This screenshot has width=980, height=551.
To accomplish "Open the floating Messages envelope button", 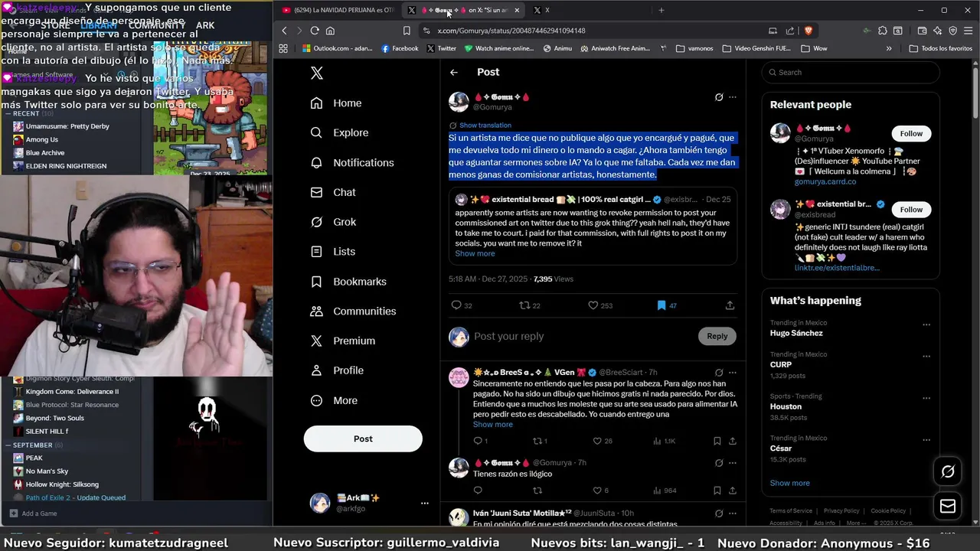I will click(x=948, y=506).
